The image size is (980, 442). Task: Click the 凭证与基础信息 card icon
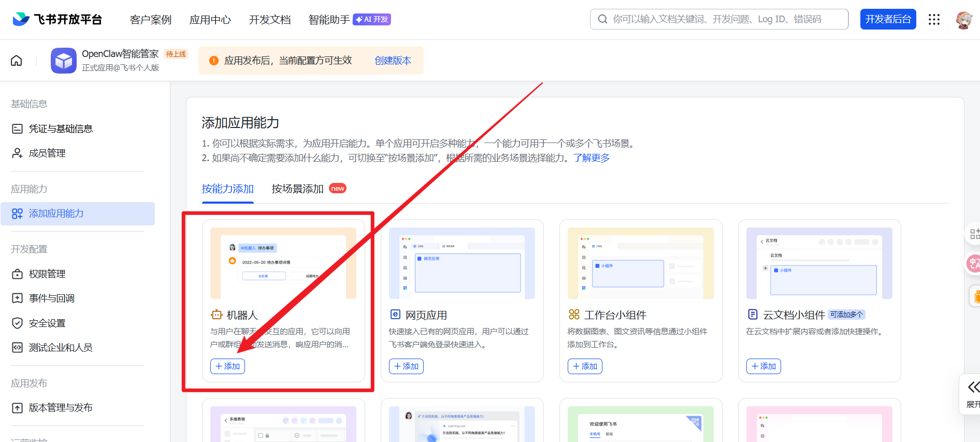[17, 129]
